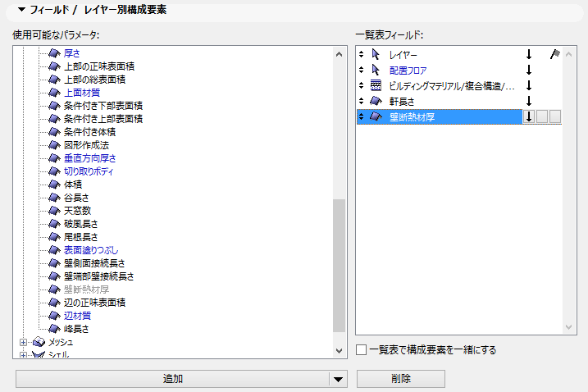Viewport: 588px width, 392px height.
Task: Click roof icon beside 天窓数
Action: 54,211
